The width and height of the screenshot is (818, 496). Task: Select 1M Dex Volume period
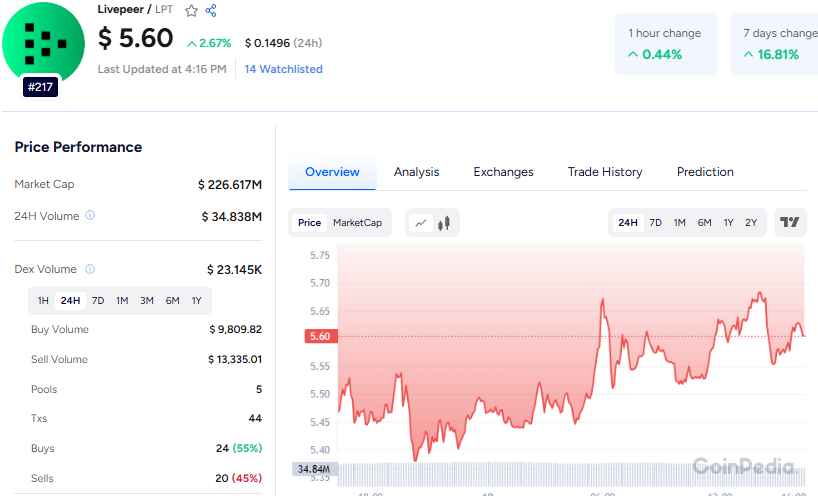122,301
